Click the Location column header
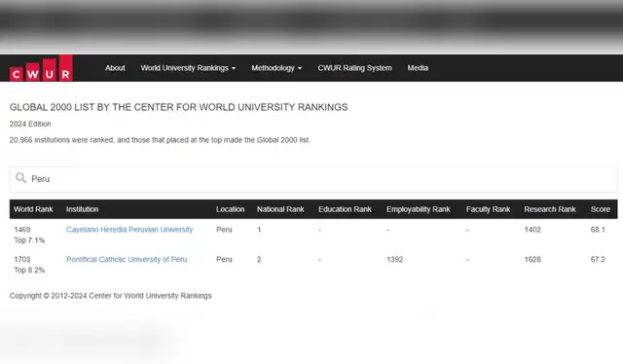The image size is (623, 364). pos(231,209)
